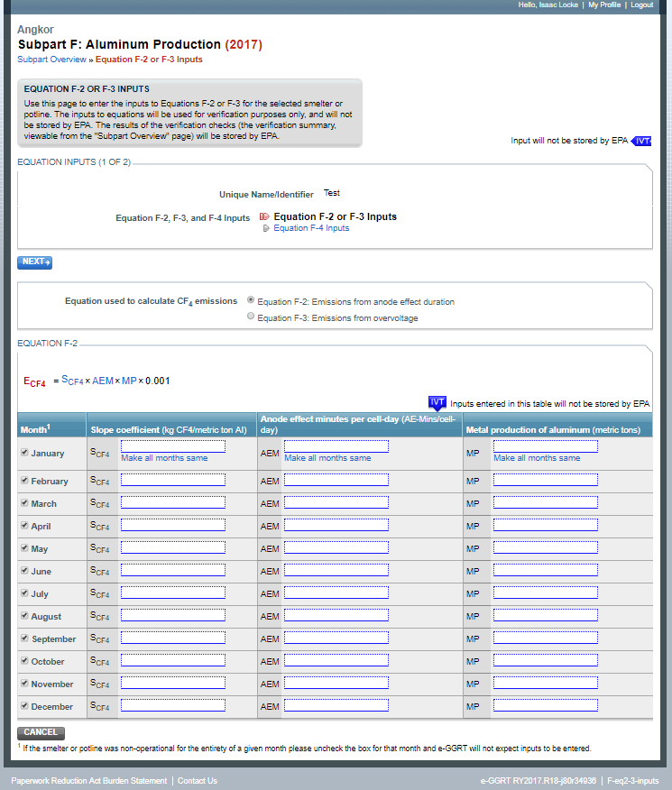Click the Logout link
672x790 pixels.
641,5
